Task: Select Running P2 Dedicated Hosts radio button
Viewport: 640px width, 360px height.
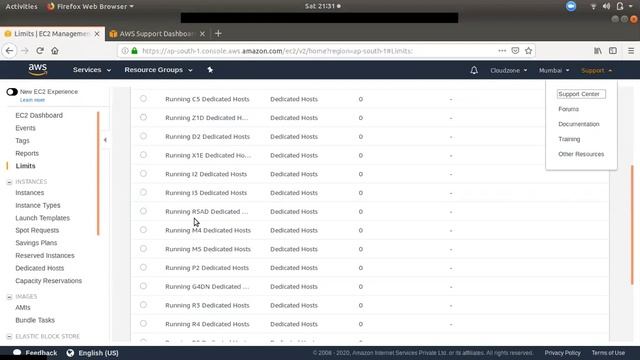Action: click(143, 267)
